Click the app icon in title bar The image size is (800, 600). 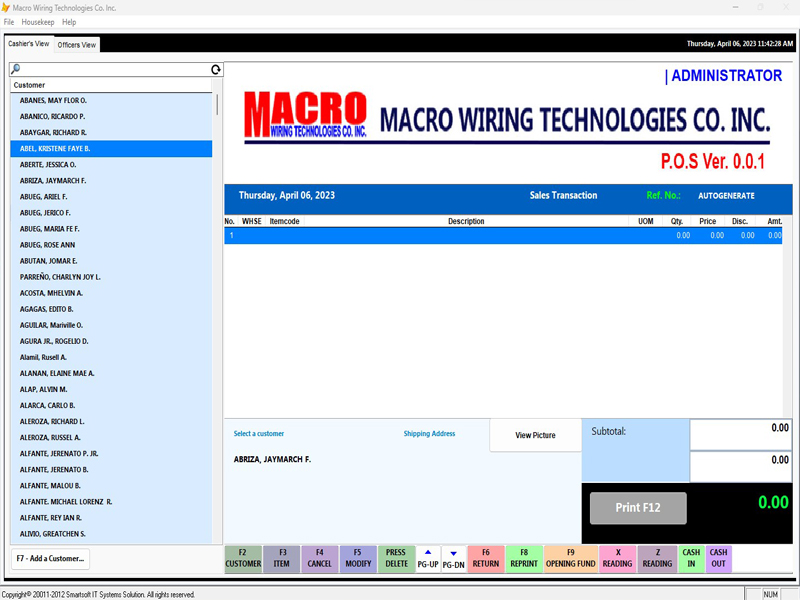[x=6, y=7]
